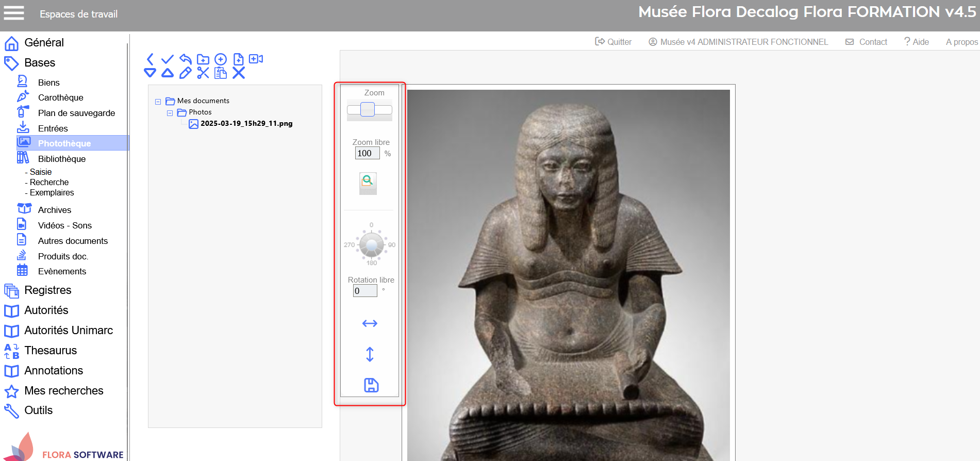Open Photothèque in the sidebar

(x=64, y=143)
